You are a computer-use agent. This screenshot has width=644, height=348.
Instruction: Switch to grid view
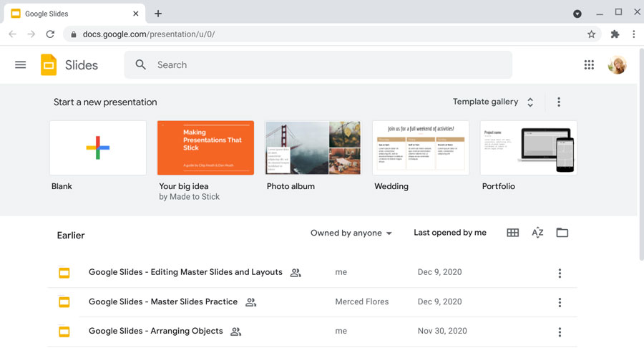[x=512, y=233]
